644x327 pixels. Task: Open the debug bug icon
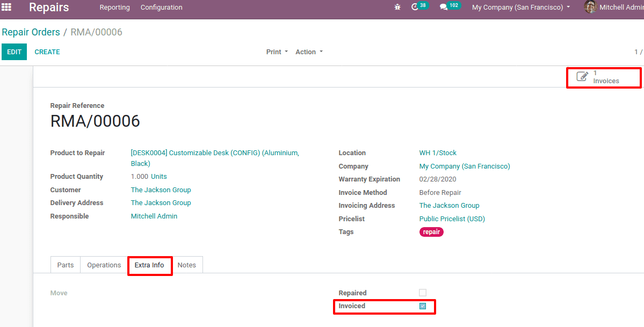(397, 7)
